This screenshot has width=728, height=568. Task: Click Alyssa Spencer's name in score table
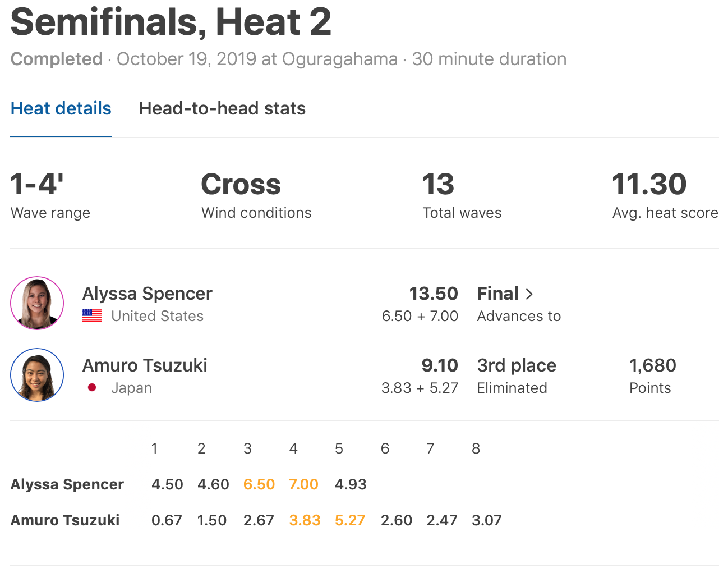click(67, 484)
